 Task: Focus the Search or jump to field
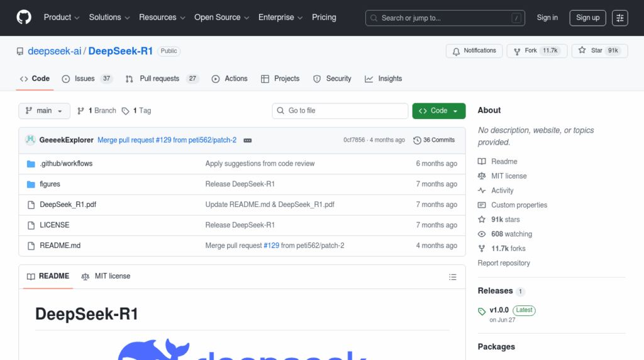point(445,18)
